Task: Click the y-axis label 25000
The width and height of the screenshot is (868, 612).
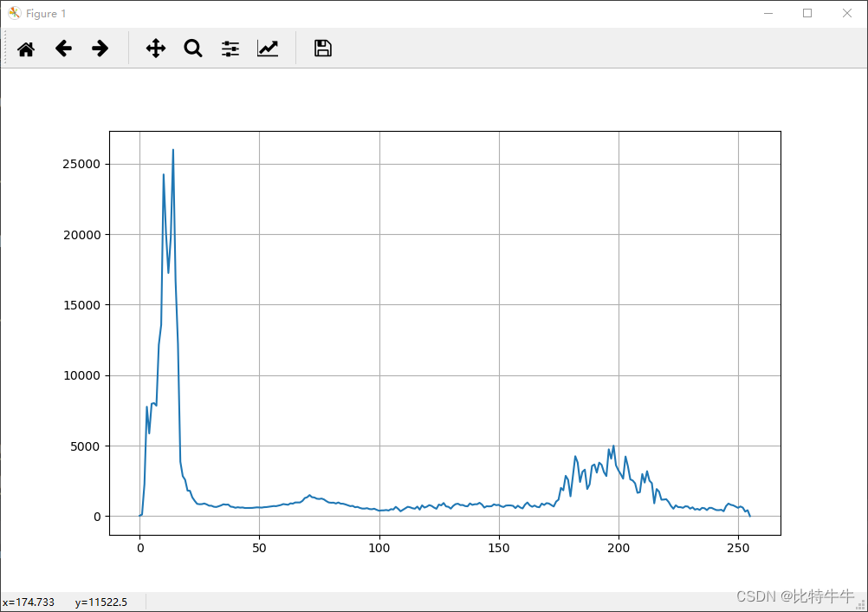Action: [81, 164]
